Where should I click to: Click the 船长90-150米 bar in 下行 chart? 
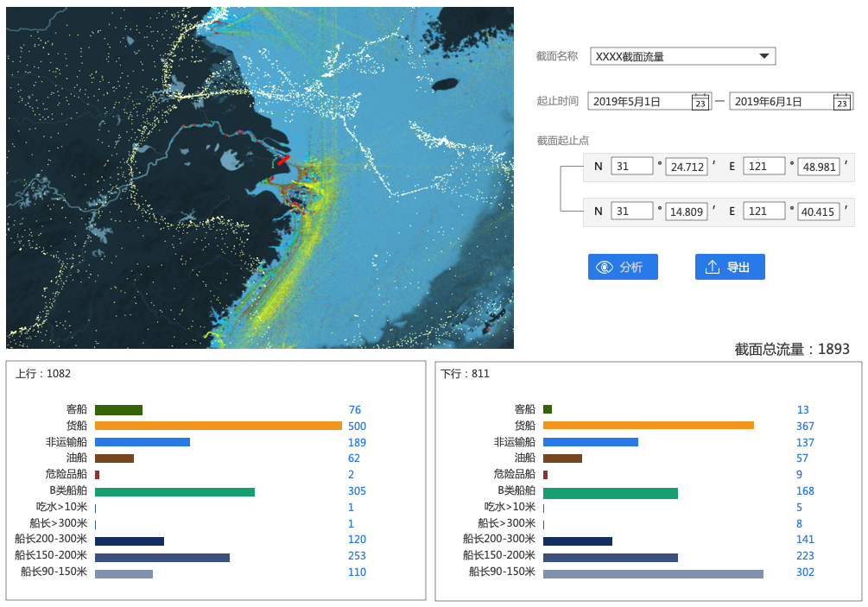(x=653, y=572)
